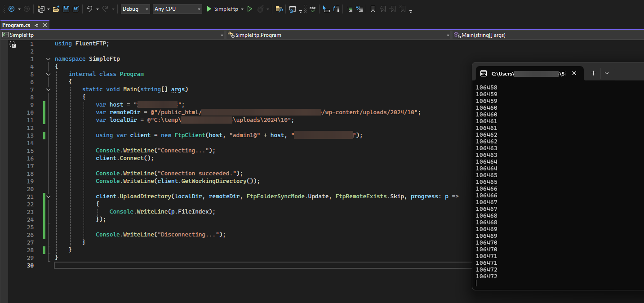Viewport: 644px width, 303px height.
Task: Pin the Program.cs tab
Action: click(x=37, y=25)
